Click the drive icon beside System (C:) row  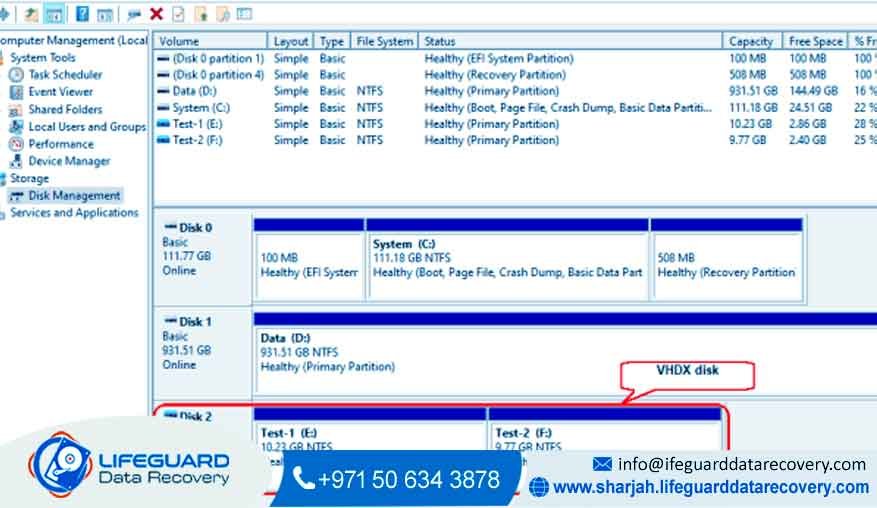(163, 107)
